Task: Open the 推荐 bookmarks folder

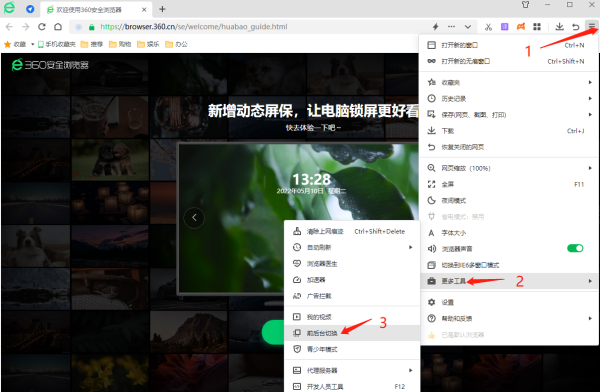Action: [92, 44]
